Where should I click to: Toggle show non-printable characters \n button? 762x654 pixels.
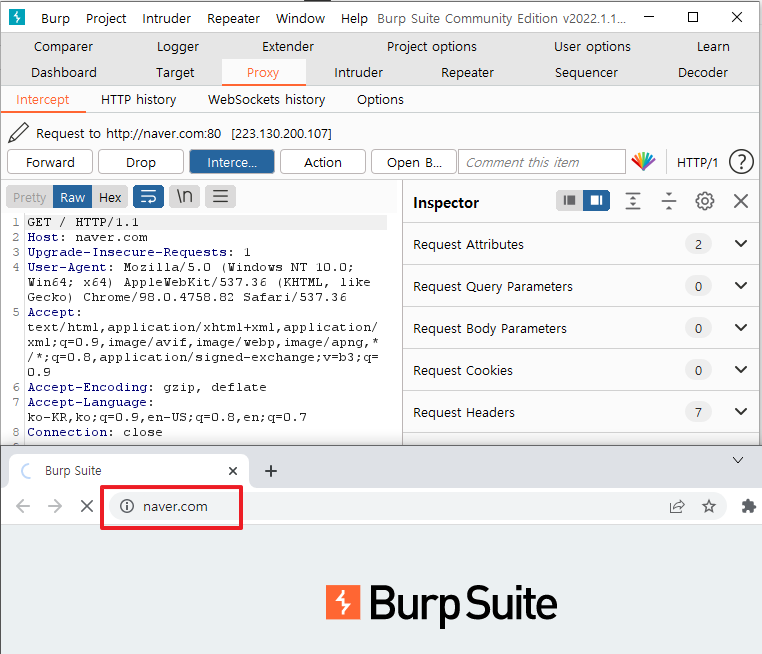coord(185,197)
